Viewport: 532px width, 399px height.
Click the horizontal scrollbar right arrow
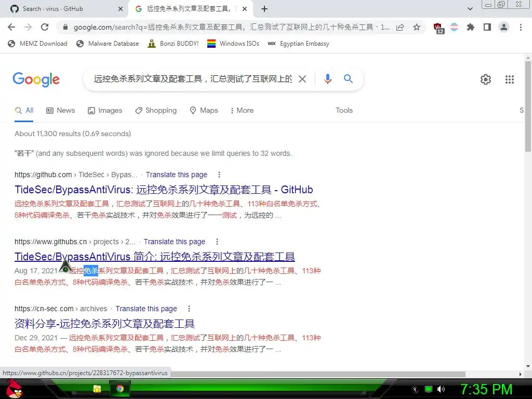(521, 374)
